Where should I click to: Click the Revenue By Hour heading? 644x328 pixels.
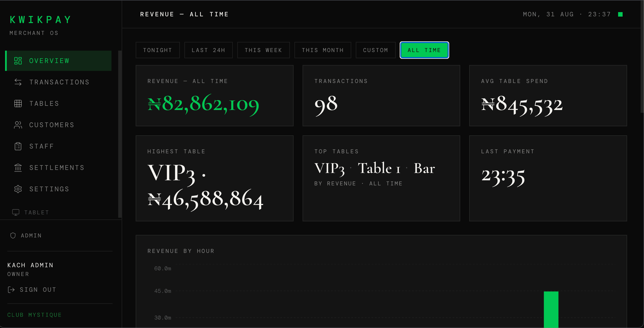181,251
